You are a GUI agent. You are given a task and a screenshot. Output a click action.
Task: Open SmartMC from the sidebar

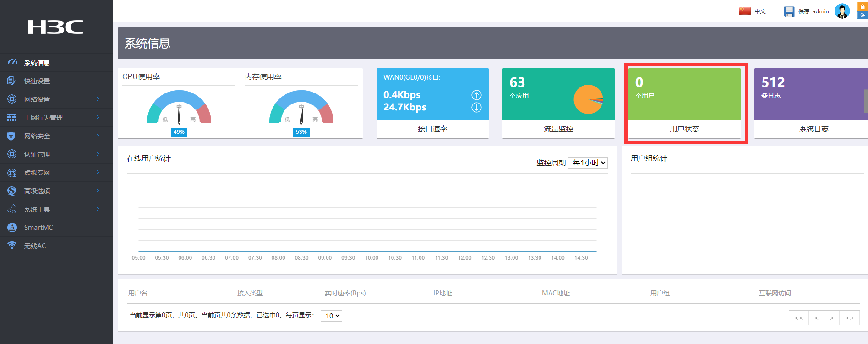click(x=38, y=228)
